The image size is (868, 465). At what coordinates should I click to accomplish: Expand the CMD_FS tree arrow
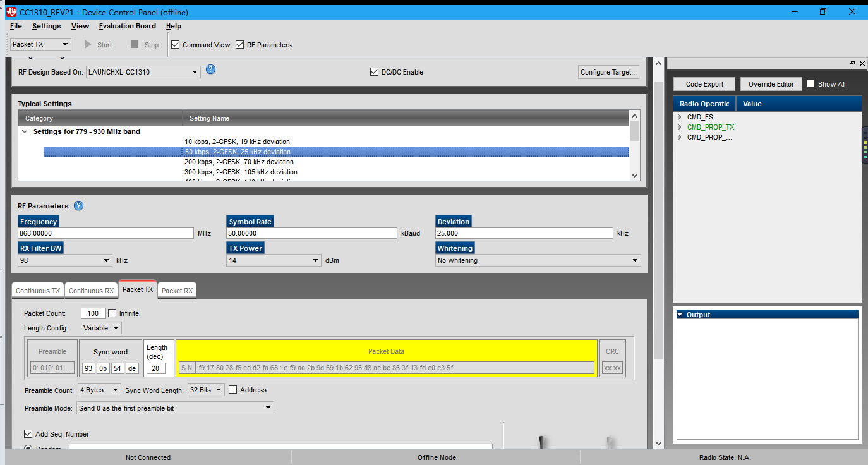click(680, 117)
